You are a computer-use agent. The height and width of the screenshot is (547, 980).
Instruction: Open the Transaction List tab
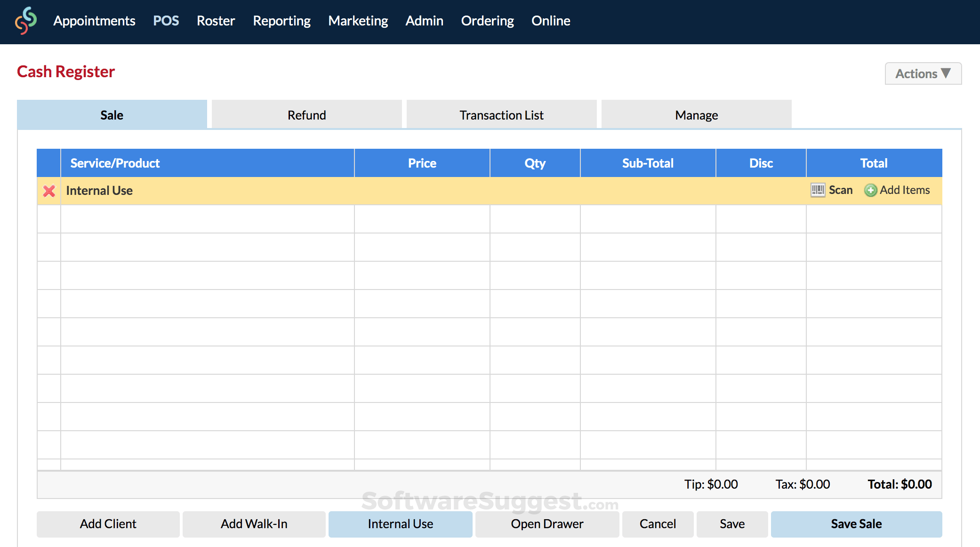tap(501, 115)
